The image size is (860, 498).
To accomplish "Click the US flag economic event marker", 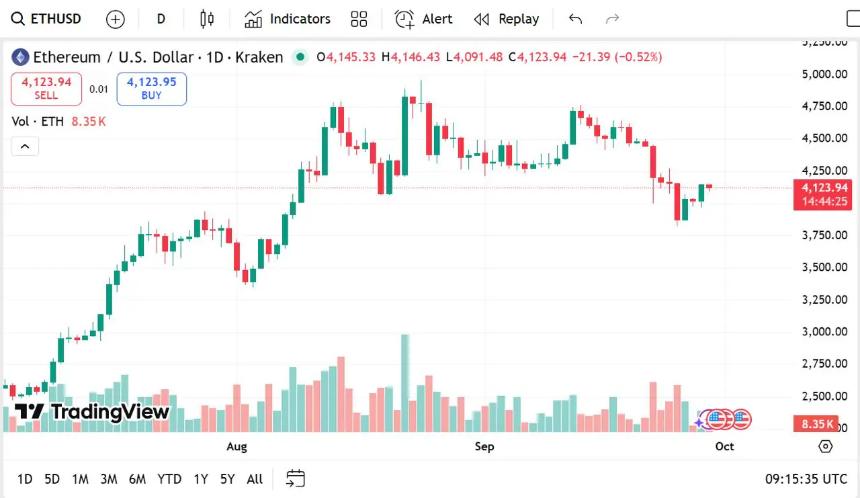I will 741,420.
